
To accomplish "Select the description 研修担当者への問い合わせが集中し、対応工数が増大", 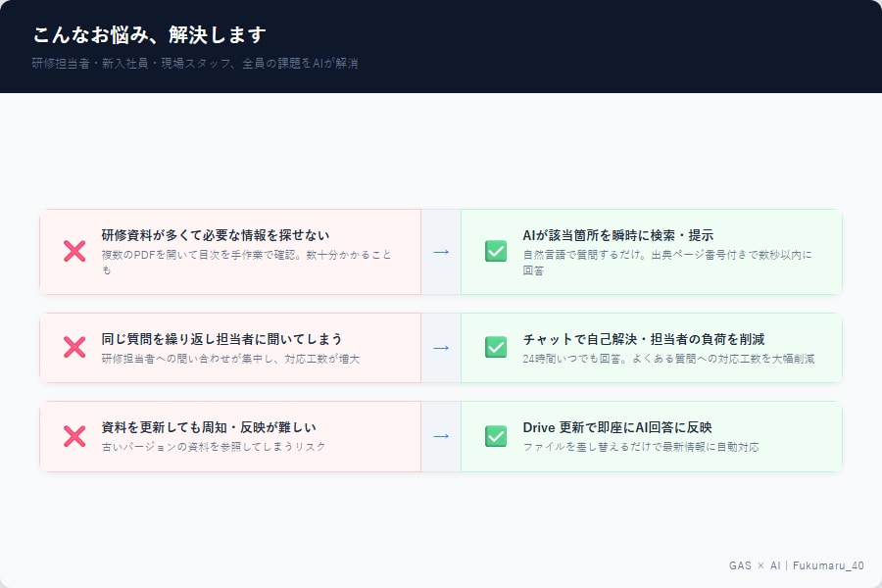I will pyautogui.click(x=230, y=359).
